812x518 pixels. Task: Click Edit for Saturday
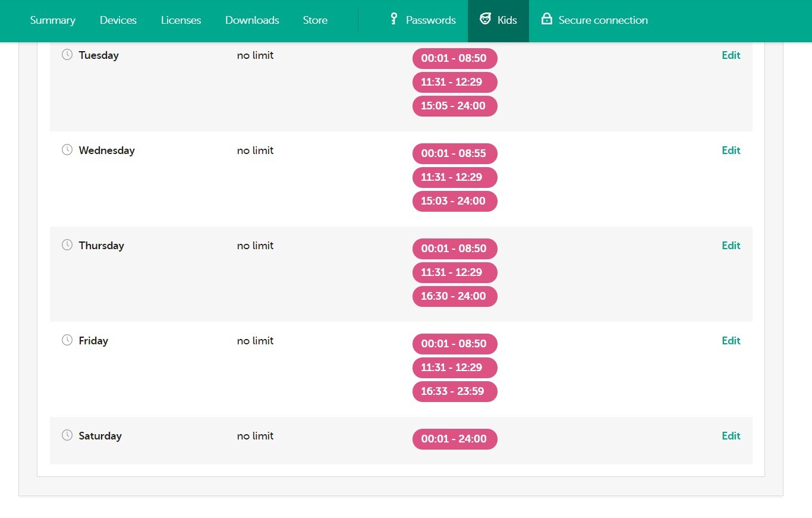(731, 436)
